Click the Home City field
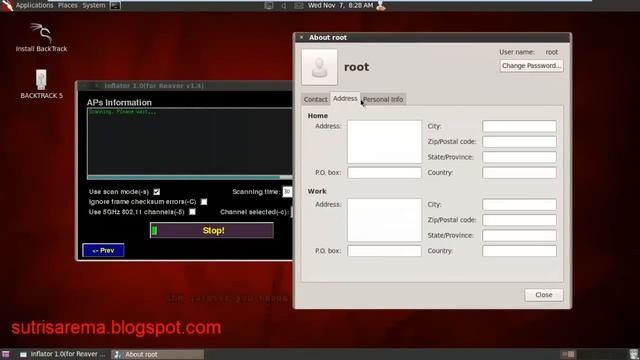Image resolution: width=640 pixels, height=360 pixels. pos(519,126)
